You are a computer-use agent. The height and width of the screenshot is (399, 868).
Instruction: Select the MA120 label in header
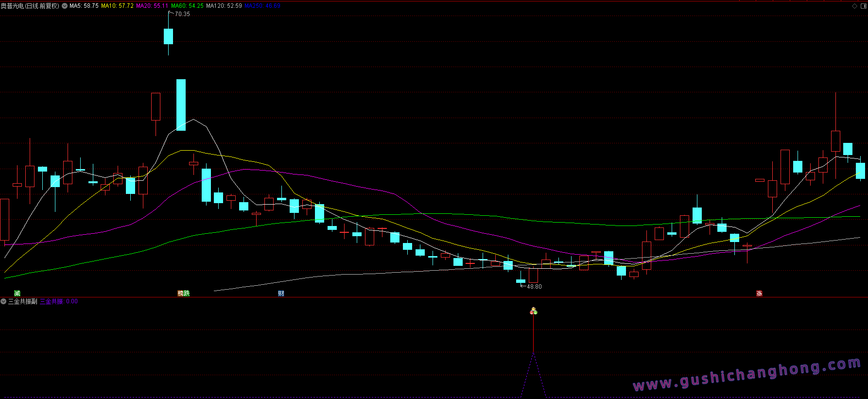[224, 6]
